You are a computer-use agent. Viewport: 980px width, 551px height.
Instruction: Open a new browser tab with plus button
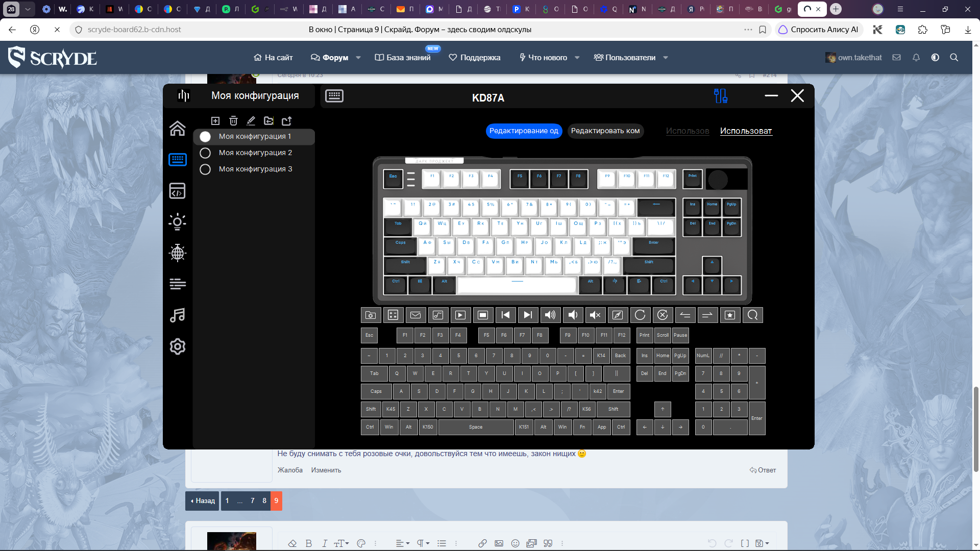tap(836, 9)
